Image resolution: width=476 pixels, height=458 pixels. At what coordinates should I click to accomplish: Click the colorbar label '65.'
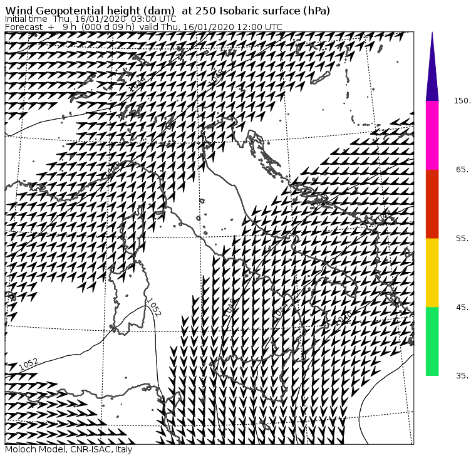coord(462,170)
